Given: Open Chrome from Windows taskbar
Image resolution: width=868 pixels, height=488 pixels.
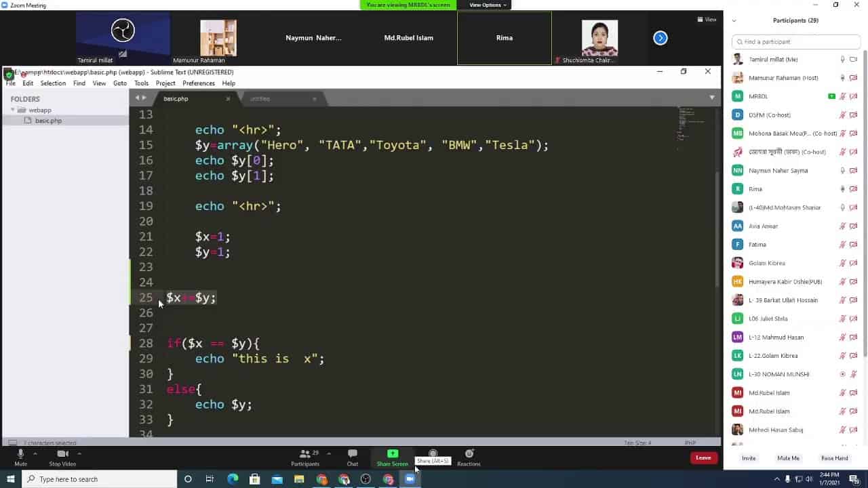Looking at the screenshot, I should point(321,479).
